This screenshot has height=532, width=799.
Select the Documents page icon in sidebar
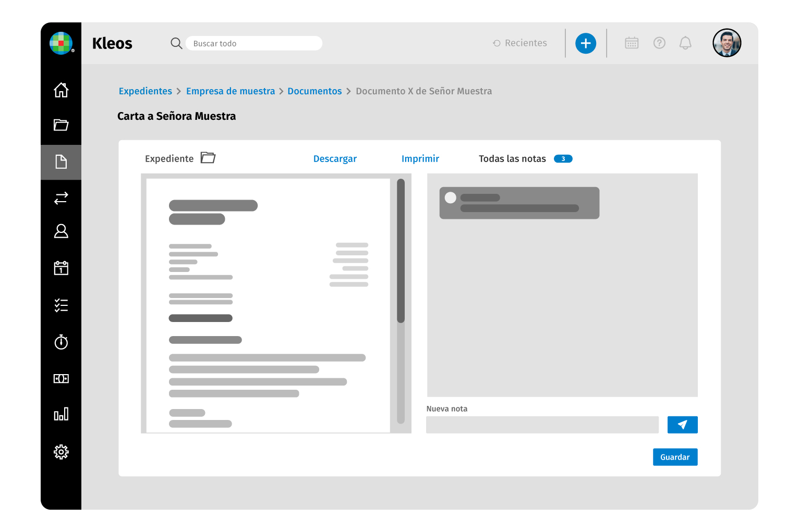click(61, 162)
